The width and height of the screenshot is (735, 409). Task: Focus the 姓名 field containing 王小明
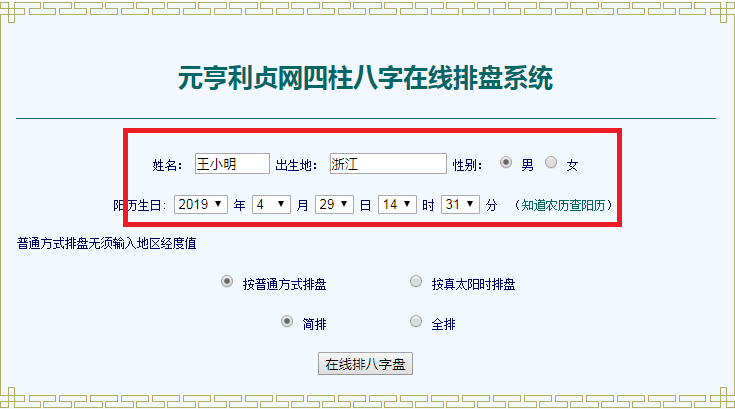pyautogui.click(x=232, y=164)
